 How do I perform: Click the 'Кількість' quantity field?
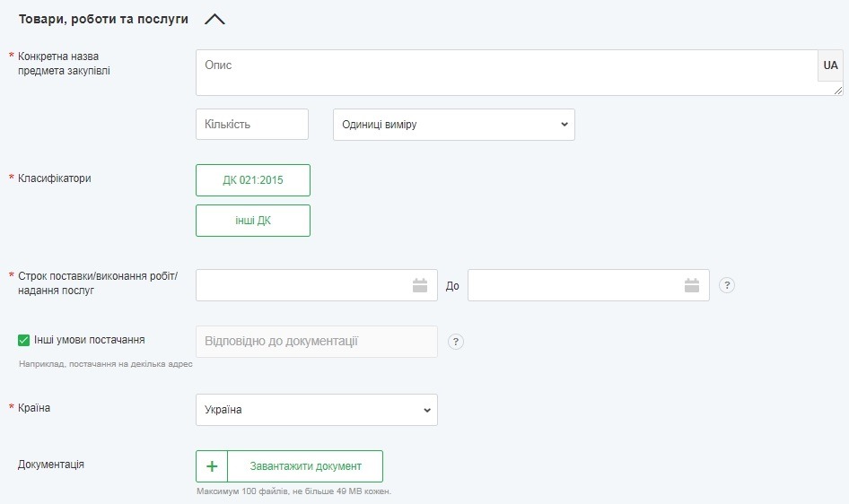252,125
